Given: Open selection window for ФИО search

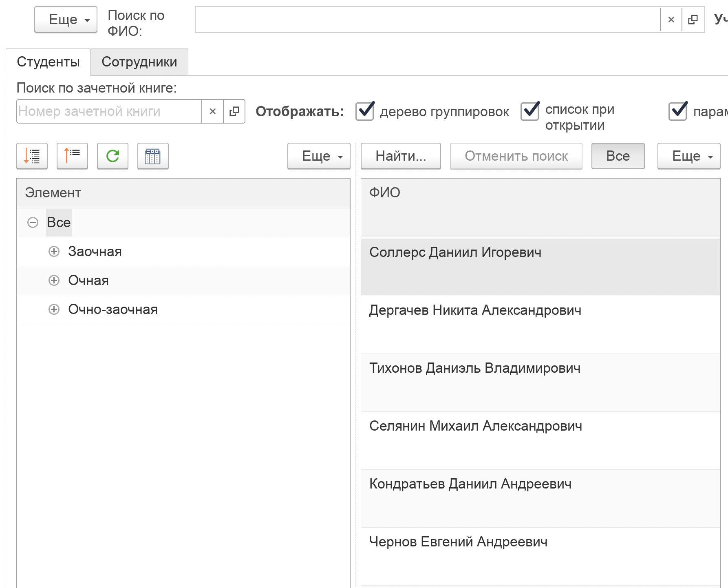Looking at the screenshot, I should (693, 20).
